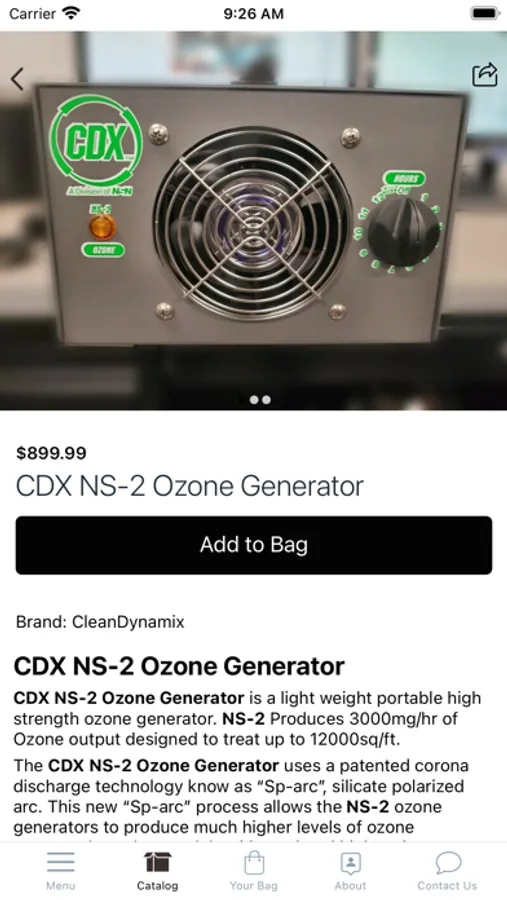Click the Menu tab label
Screen dimensions: 507x900
61,886
